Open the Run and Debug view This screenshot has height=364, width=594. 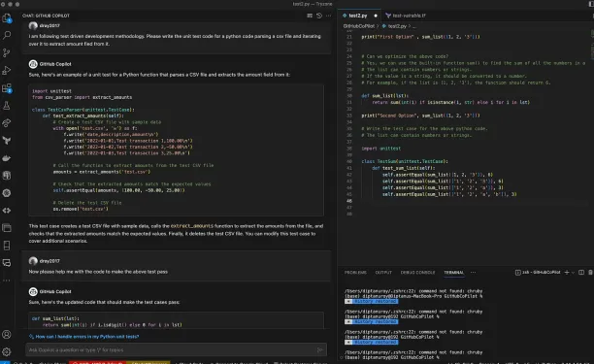[x=7, y=71]
